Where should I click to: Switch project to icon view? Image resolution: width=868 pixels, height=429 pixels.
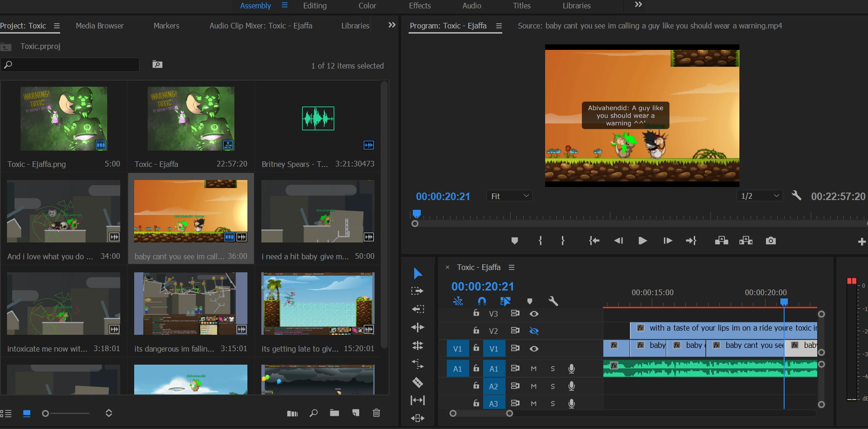[x=27, y=413]
